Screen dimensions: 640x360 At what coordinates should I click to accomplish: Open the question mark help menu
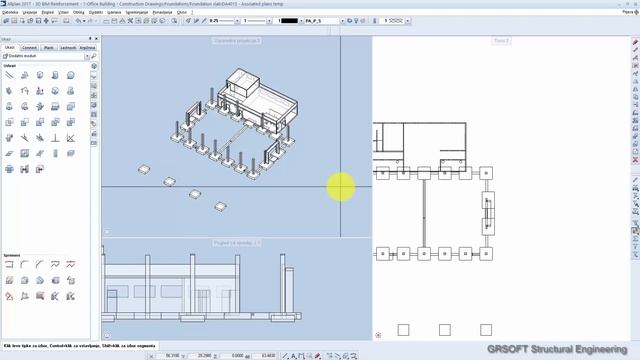coord(192,12)
